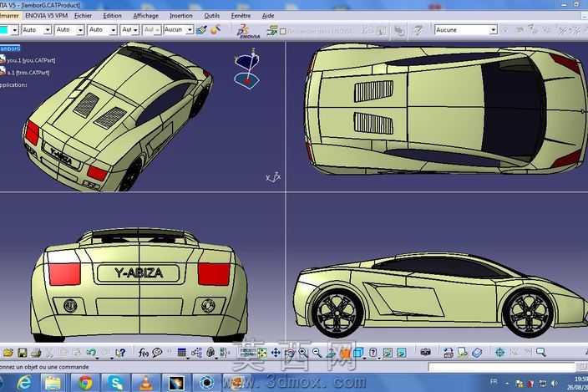
Task: Open the Aide menu
Action: click(x=268, y=16)
